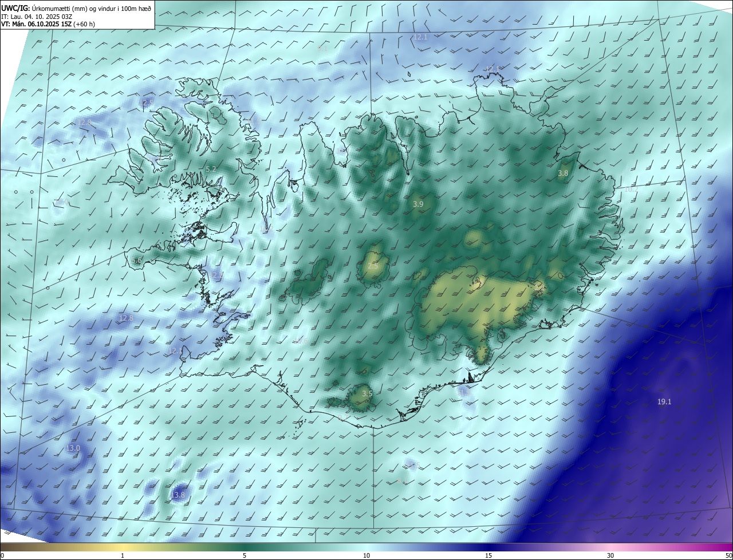Viewport: 733px width, 560px height.
Task: Click the 30 tick on the color scale
Action: click(x=610, y=555)
